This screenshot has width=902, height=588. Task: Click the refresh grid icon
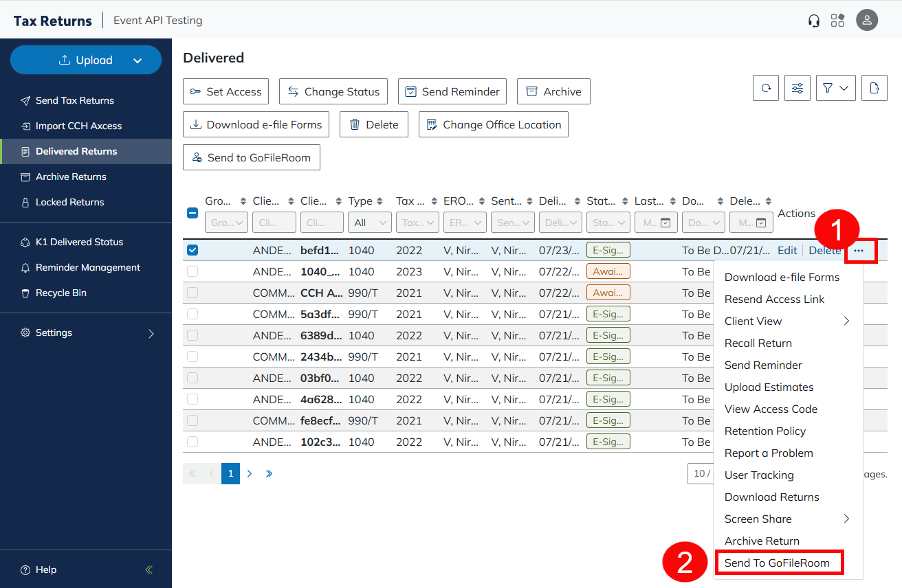(766, 88)
